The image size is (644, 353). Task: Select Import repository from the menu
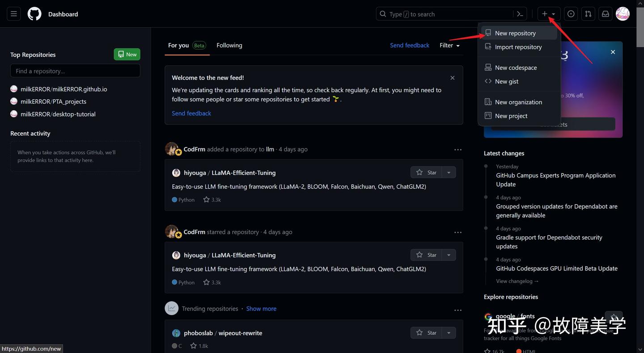click(x=518, y=46)
